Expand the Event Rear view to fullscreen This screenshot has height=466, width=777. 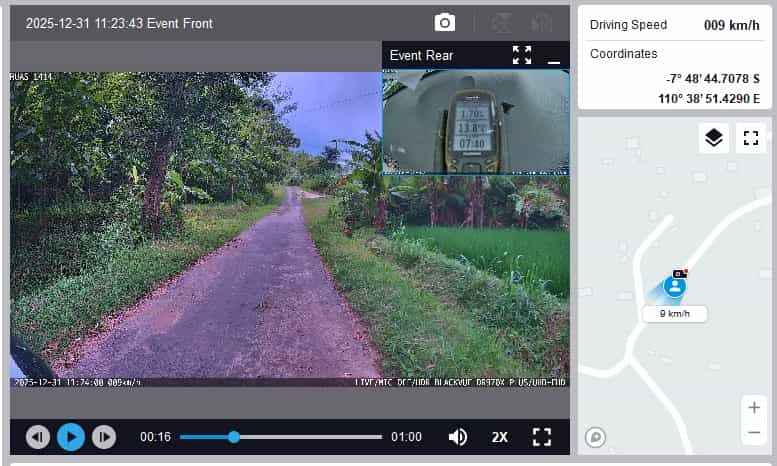pyautogui.click(x=521, y=55)
